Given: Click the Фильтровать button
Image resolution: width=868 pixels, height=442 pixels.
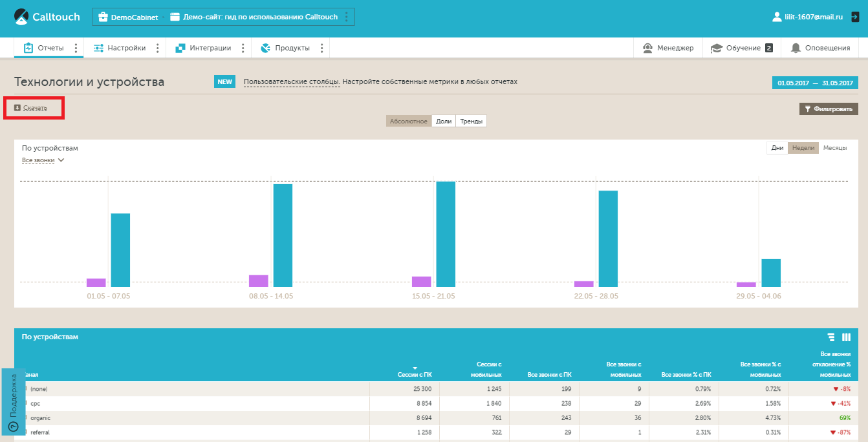Looking at the screenshot, I should 829,109.
